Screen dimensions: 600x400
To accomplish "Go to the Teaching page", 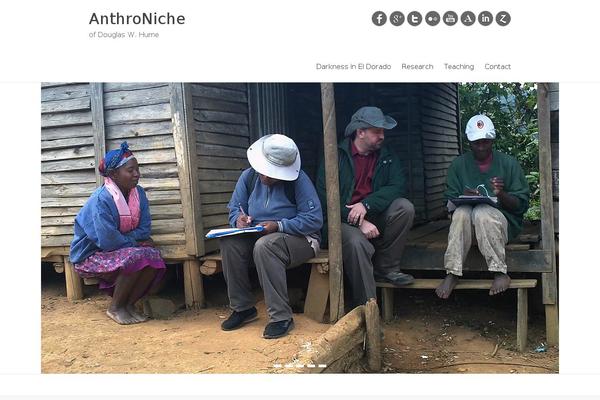I will [x=459, y=67].
